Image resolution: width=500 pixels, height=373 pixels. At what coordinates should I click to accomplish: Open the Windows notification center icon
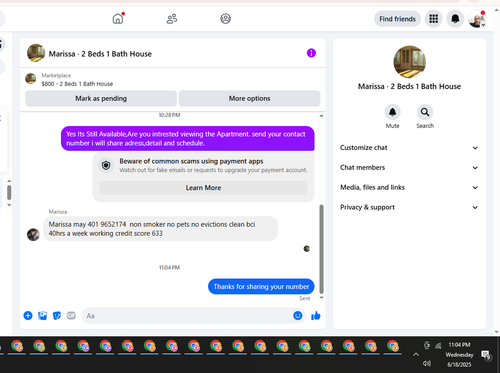tap(486, 355)
